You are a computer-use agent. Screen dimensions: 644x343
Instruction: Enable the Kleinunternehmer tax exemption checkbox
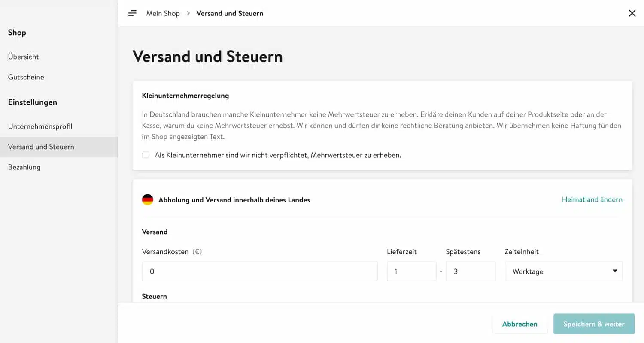[146, 155]
